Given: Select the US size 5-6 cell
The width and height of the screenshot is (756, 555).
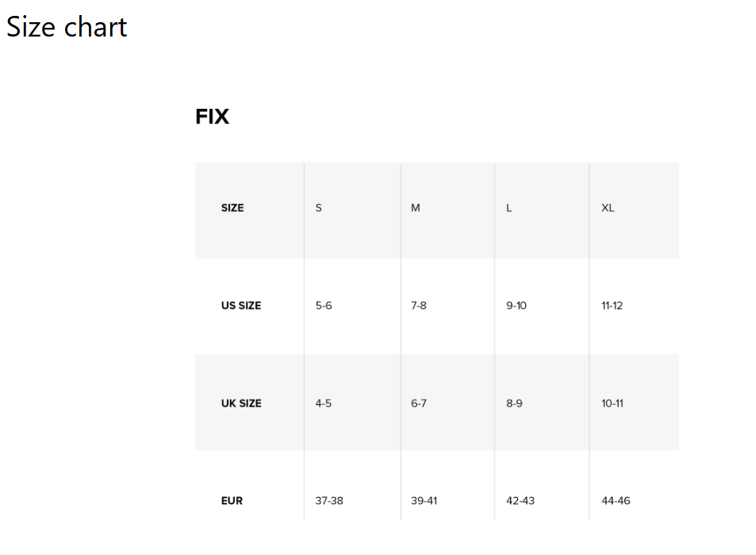Looking at the screenshot, I should point(324,306).
